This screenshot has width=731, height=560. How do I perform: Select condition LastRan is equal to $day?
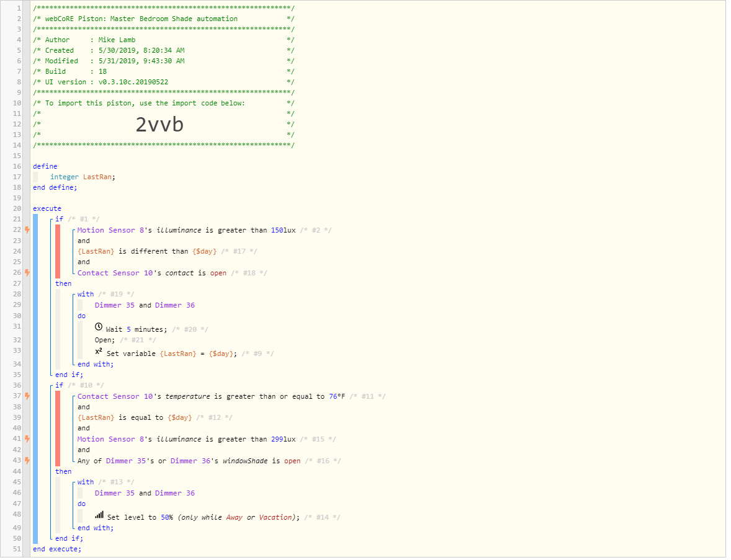135,419
